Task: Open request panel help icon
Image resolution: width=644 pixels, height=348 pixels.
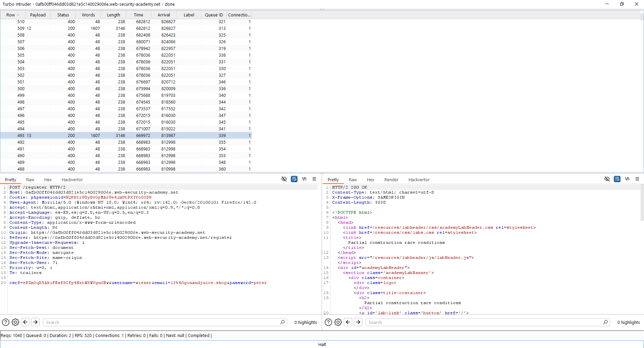Action: [x=6, y=322]
